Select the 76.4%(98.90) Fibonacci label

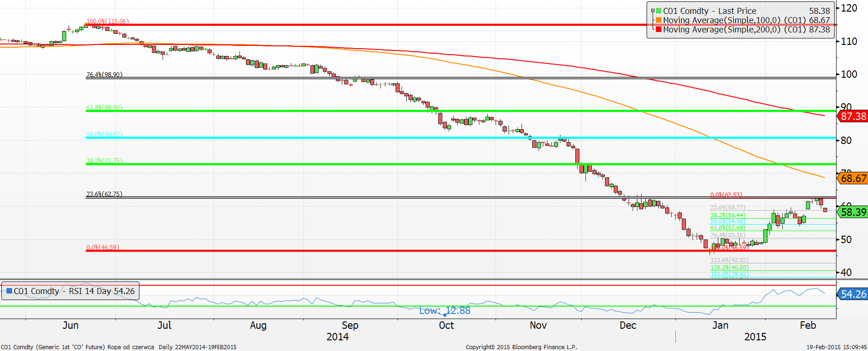coord(104,75)
